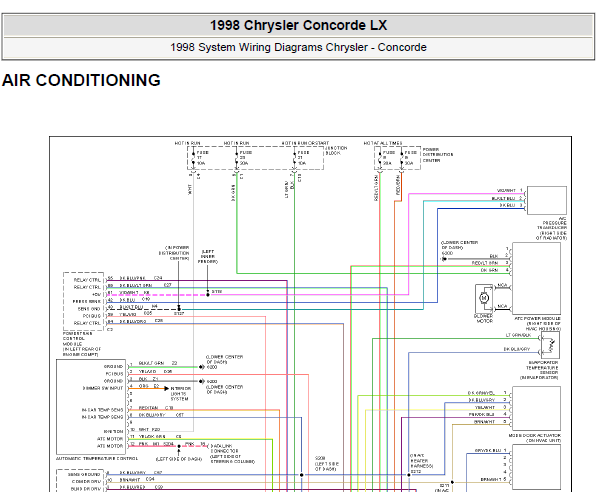Click '(LEFT INNER FENDER)' location note
The image size is (599, 492).
(208, 257)
